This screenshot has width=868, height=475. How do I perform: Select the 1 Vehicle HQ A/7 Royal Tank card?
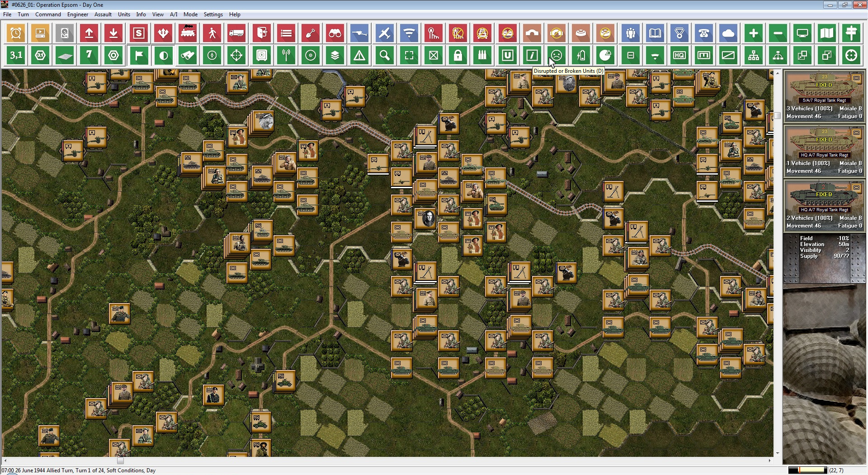click(x=824, y=151)
